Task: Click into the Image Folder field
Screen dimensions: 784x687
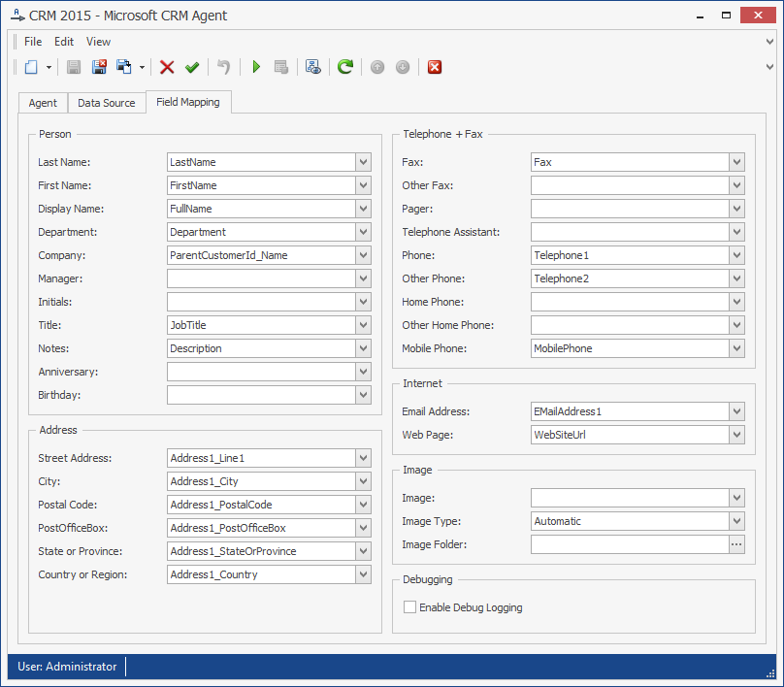Action: coord(630,544)
